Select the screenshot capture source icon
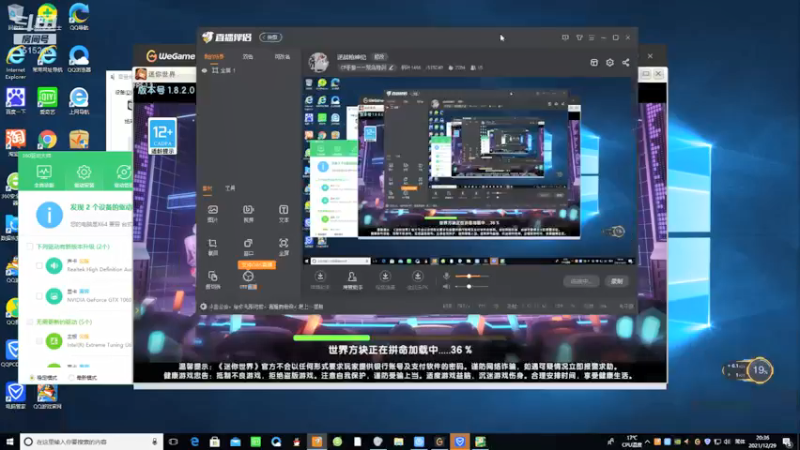 [x=213, y=243]
